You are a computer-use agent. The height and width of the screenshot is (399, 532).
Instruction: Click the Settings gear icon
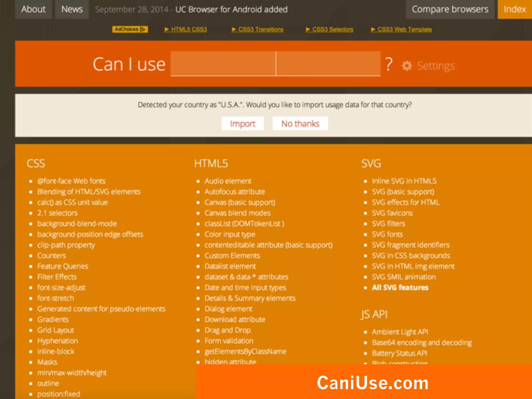pos(407,66)
